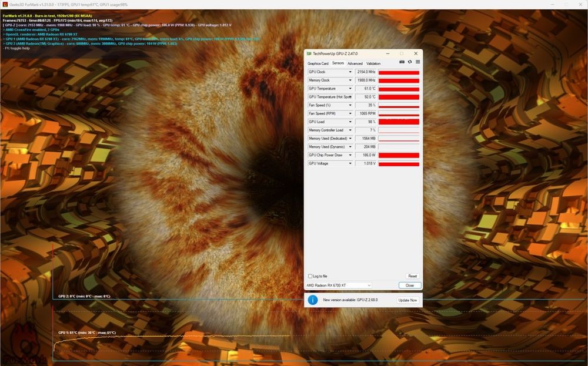Click 'New version available: GPU-Z 2.68.0' text

coord(350,300)
